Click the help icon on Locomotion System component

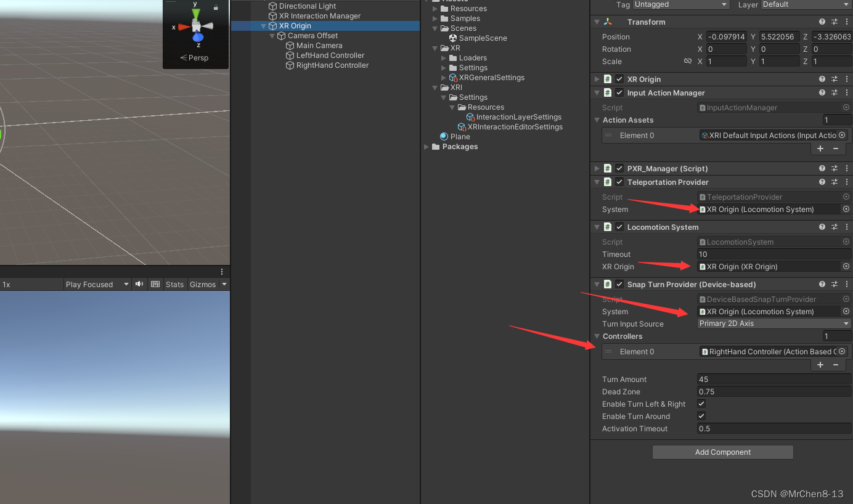(822, 227)
